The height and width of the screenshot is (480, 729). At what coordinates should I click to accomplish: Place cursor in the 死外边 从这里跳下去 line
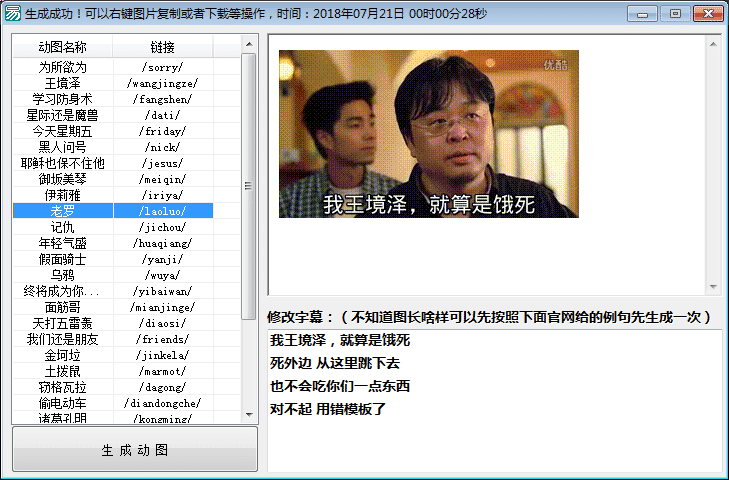pos(335,364)
